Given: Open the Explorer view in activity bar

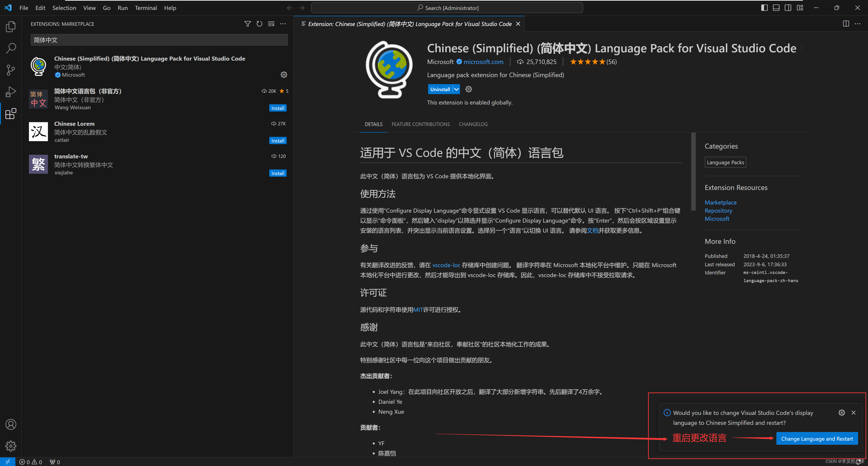Looking at the screenshot, I should click(x=11, y=26).
